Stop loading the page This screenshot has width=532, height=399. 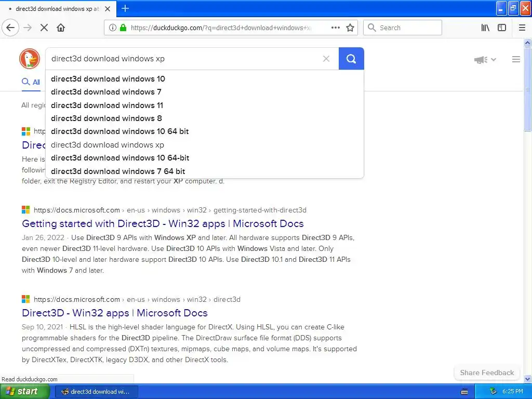click(x=44, y=28)
